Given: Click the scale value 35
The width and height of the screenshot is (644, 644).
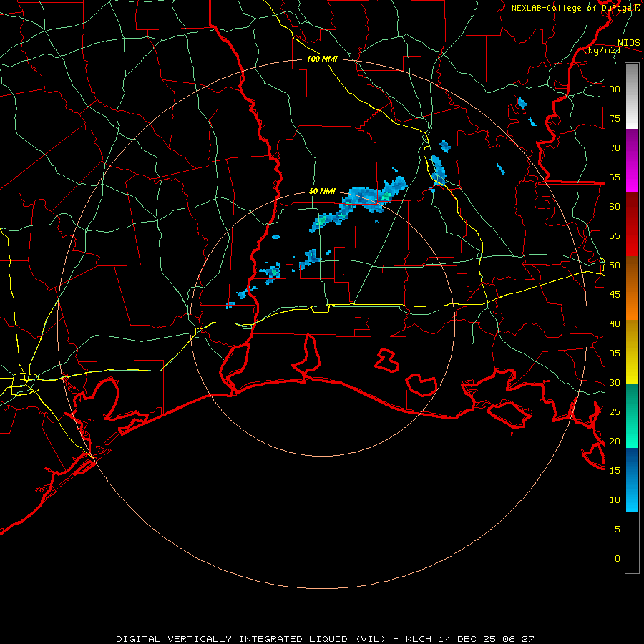Looking at the screenshot, I should click(615, 353).
